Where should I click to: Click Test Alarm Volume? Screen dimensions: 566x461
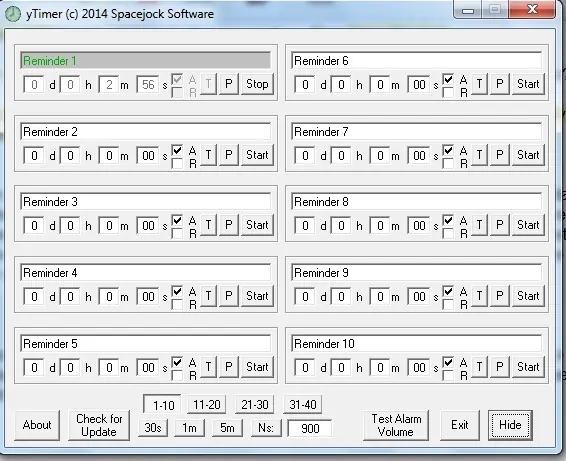pyautogui.click(x=396, y=425)
